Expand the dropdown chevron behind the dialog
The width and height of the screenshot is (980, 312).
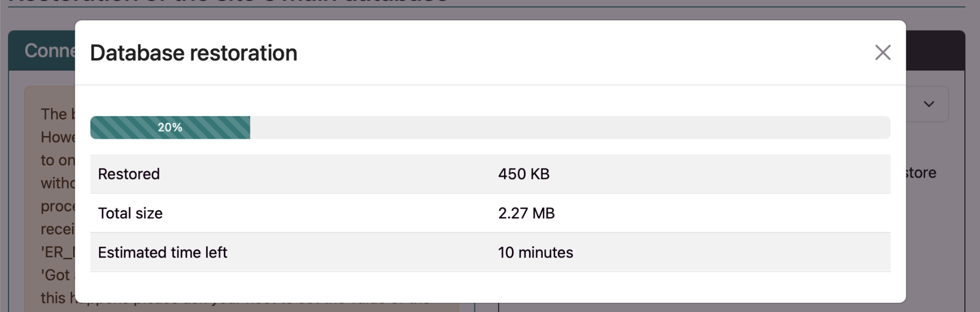pyautogui.click(x=929, y=104)
